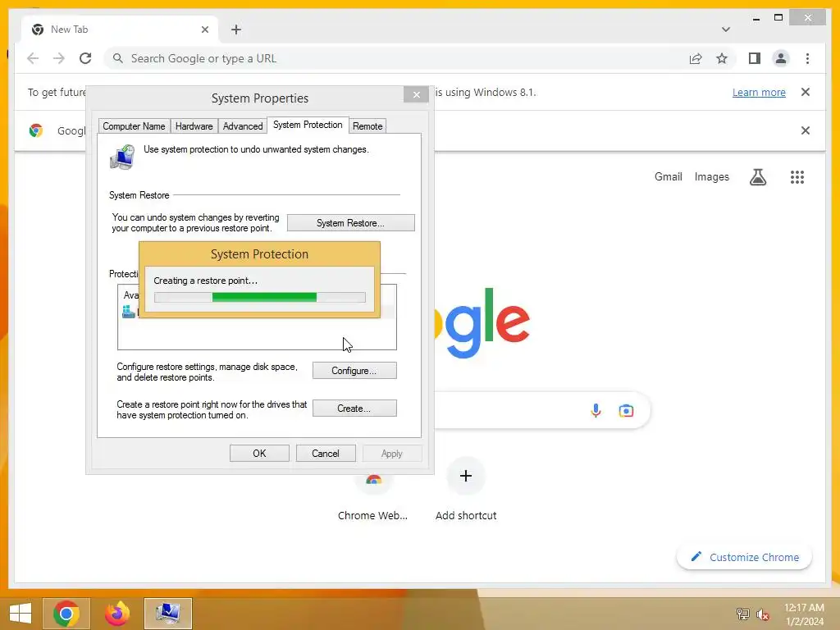Switch to Hardware tab
The width and height of the screenshot is (840, 630).
coord(194,126)
